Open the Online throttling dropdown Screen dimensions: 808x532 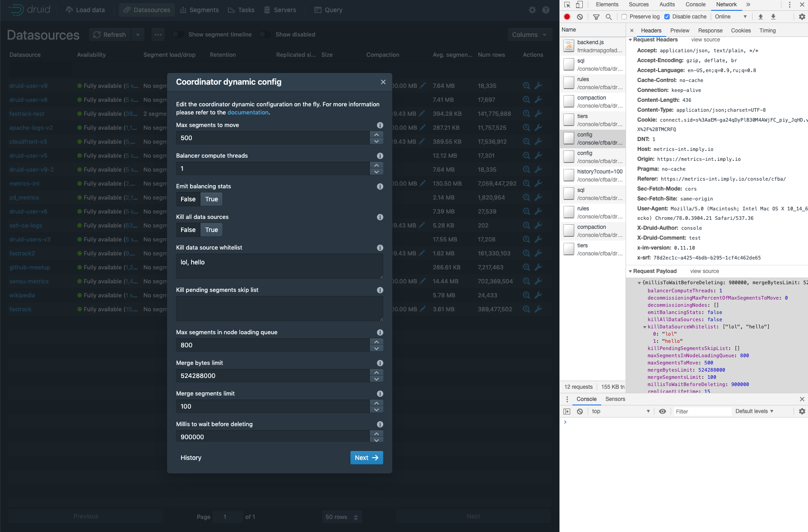(x=731, y=17)
